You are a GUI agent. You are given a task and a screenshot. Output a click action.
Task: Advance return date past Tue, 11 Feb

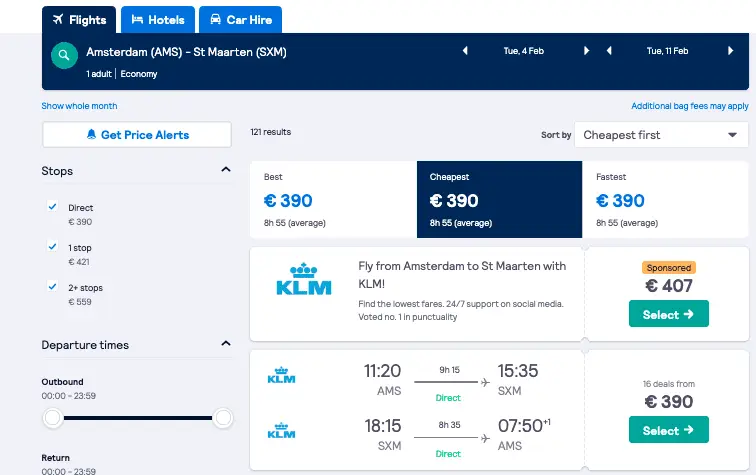730,51
